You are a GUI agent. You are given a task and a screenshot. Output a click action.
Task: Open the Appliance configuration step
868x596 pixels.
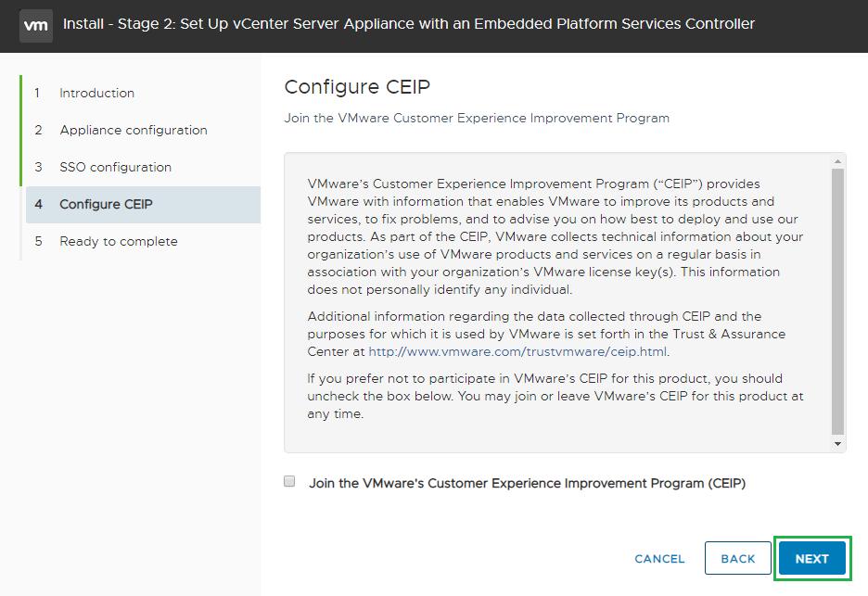[x=133, y=130]
